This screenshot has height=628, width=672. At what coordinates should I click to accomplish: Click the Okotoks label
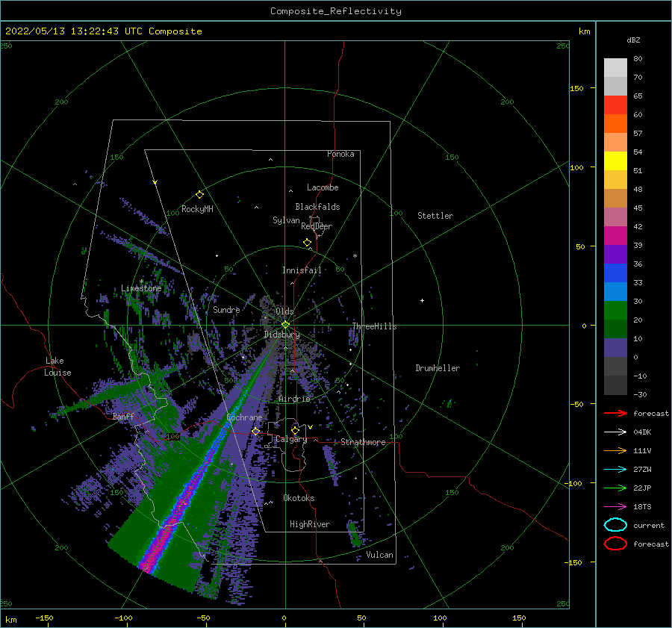coord(299,498)
